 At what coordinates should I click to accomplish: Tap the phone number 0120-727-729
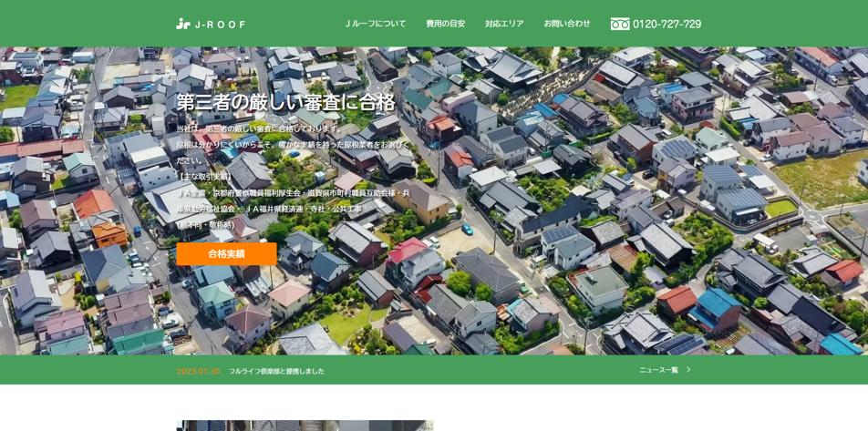click(x=666, y=24)
